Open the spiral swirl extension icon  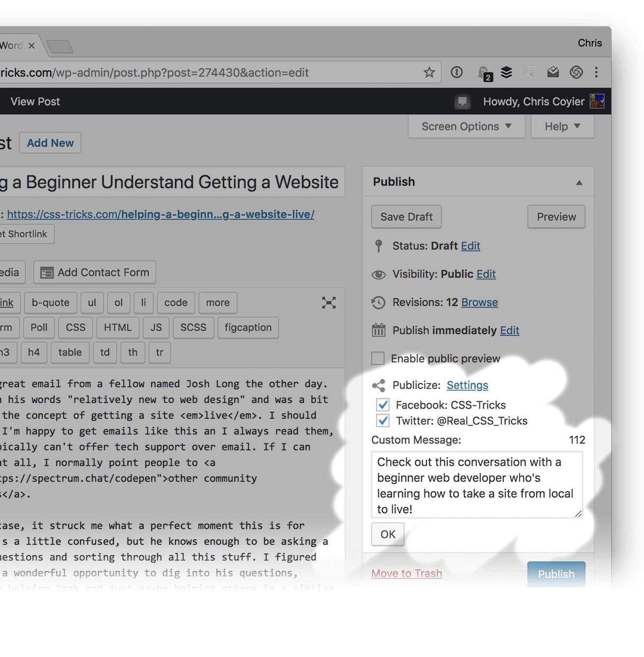[576, 72]
